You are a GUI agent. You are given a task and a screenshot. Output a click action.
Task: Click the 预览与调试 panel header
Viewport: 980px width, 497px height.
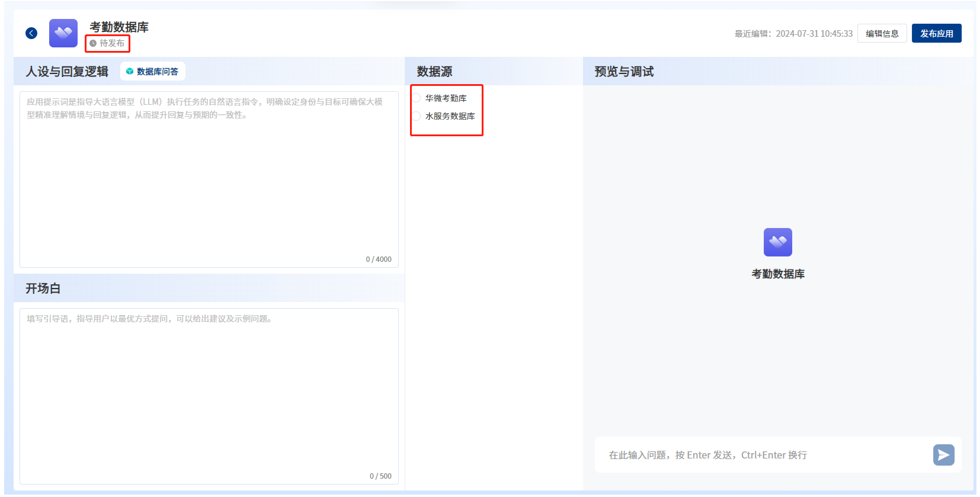coord(624,72)
